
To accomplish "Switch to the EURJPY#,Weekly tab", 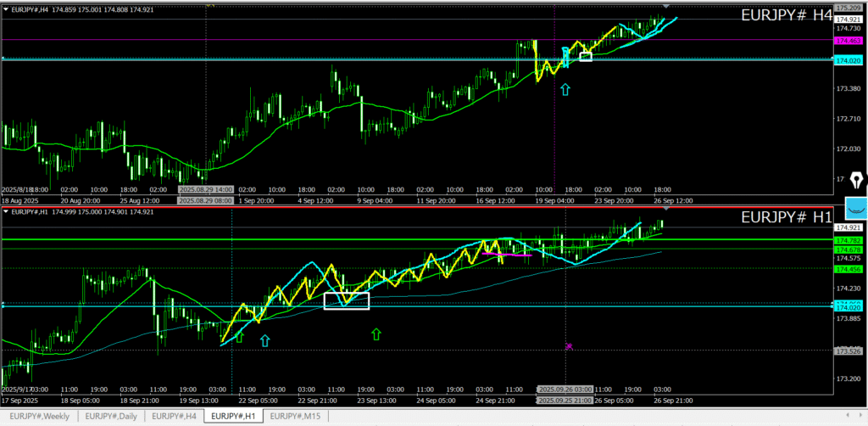I will click(x=39, y=416).
